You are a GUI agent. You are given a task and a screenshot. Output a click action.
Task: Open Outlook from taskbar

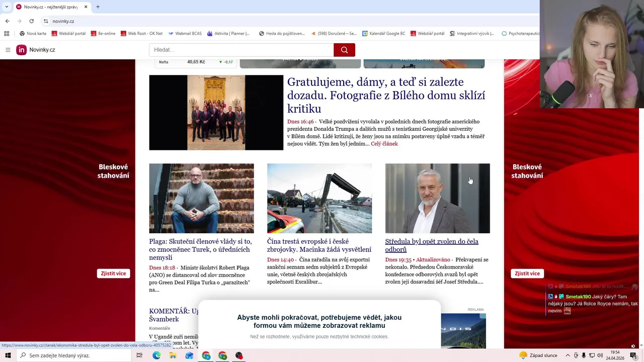[189, 355]
